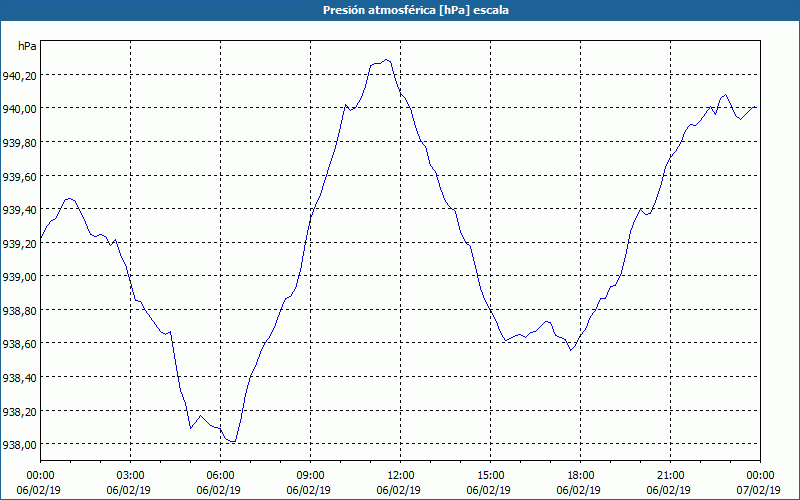800x500 pixels.
Task: Click the 938,00 y-axis label
Action: click(18, 444)
